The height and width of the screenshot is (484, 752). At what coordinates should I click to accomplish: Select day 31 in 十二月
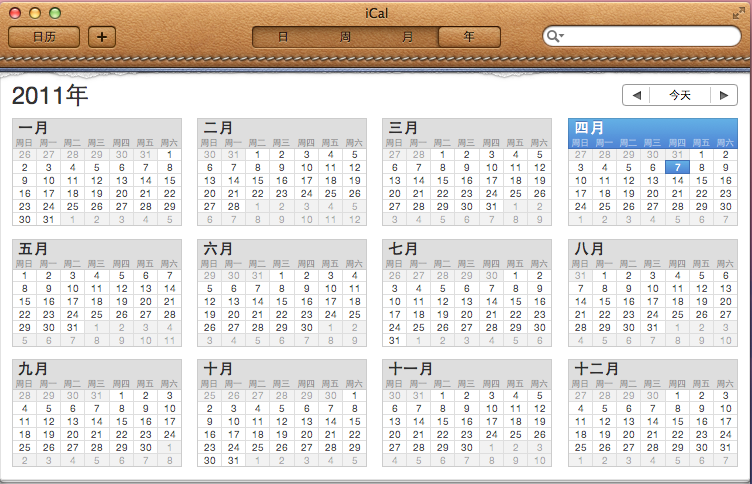[x=726, y=447]
